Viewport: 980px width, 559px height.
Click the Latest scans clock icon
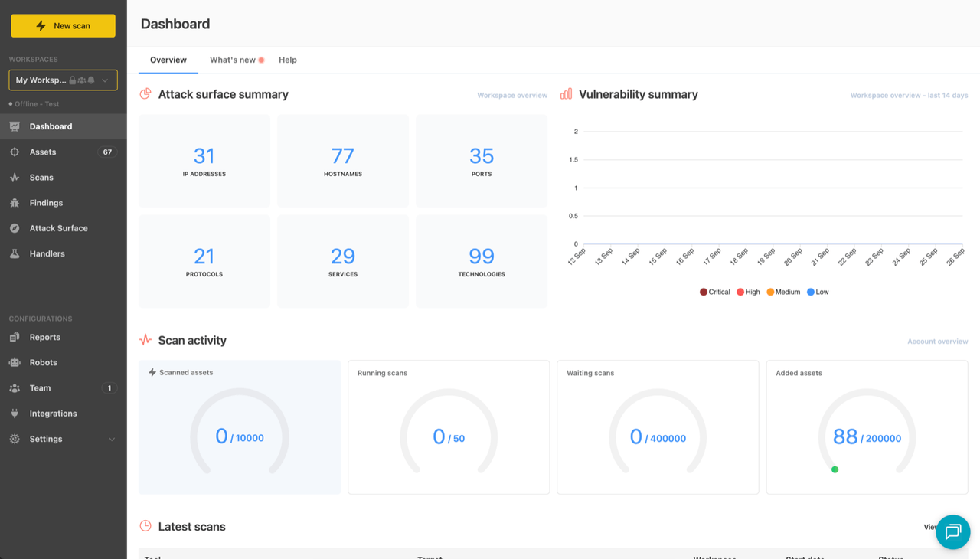[x=145, y=526]
